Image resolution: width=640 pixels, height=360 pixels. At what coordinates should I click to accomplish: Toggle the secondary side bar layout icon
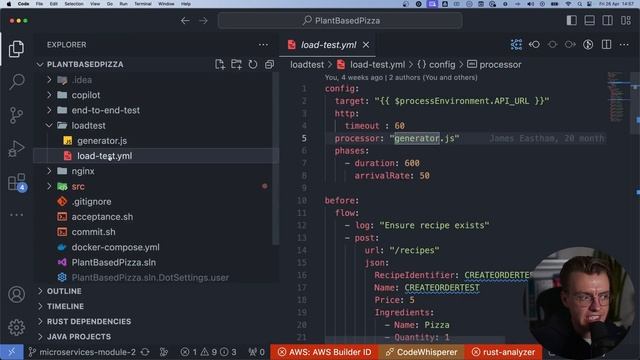[x=607, y=20]
